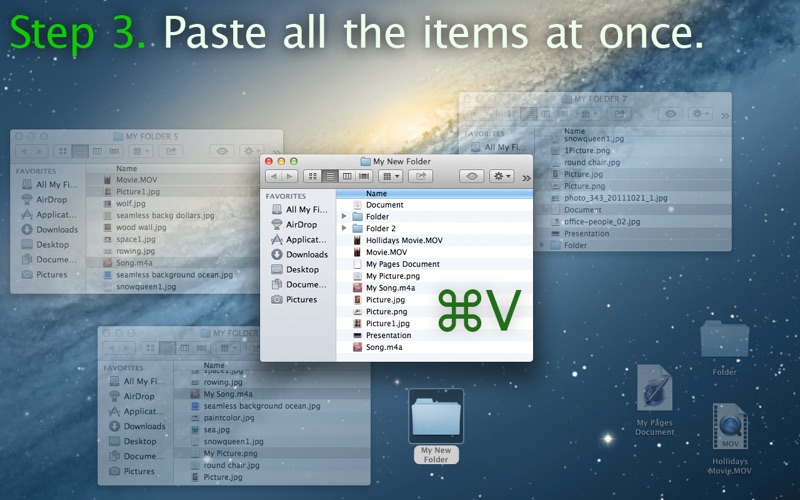Image resolution: width=800 pixels, height=500 pixels.
Task: Click Share button in MY FOLDER 5 window
Action: tap(170, 151)
